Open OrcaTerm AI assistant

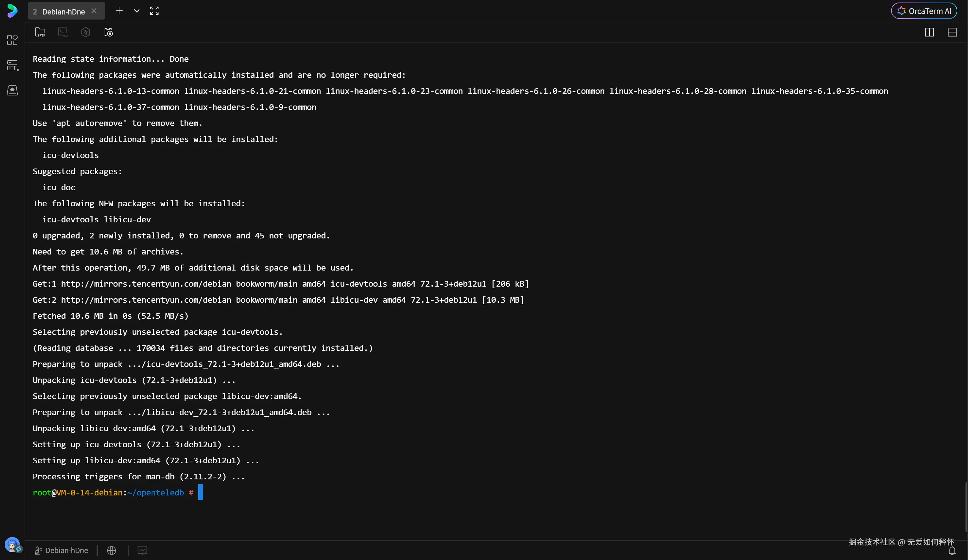924,11
